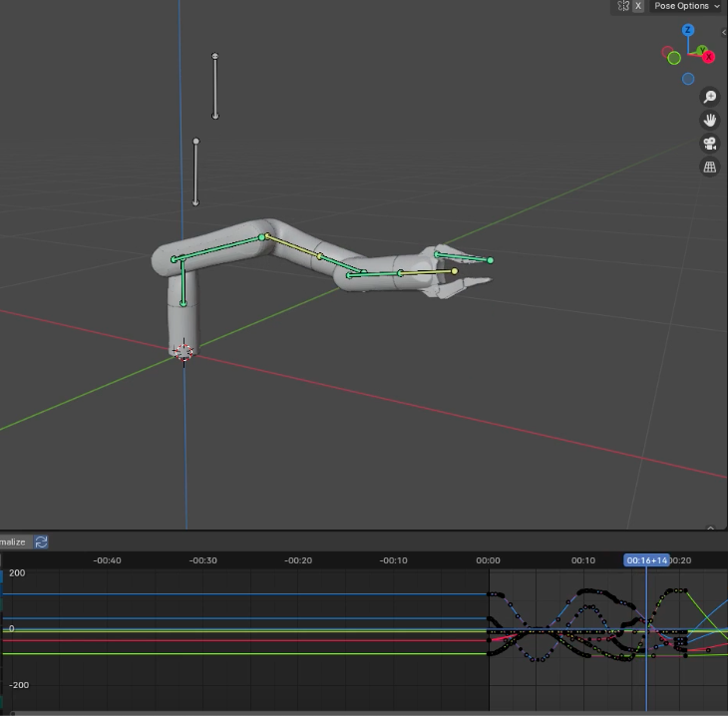Switch perspective/orthographic with the grid icon
The width and height of the screenshot is (728, 716).
709,167
